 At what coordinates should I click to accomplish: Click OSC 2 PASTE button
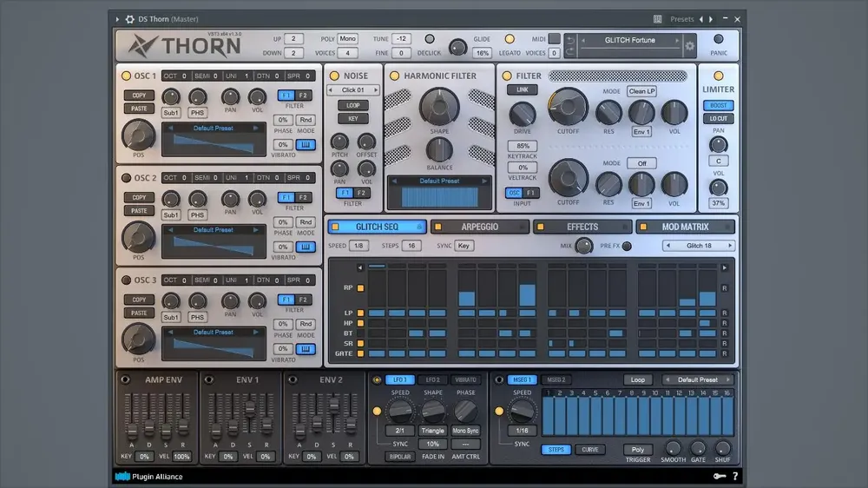click(x=139, y=210)
